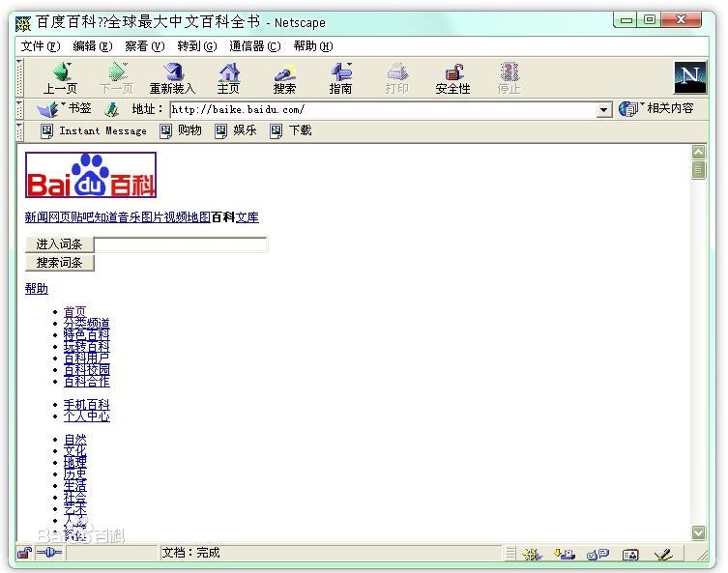Open the 分类频道 link
This screenshot has width=728, height=573.
click(87, 323)
